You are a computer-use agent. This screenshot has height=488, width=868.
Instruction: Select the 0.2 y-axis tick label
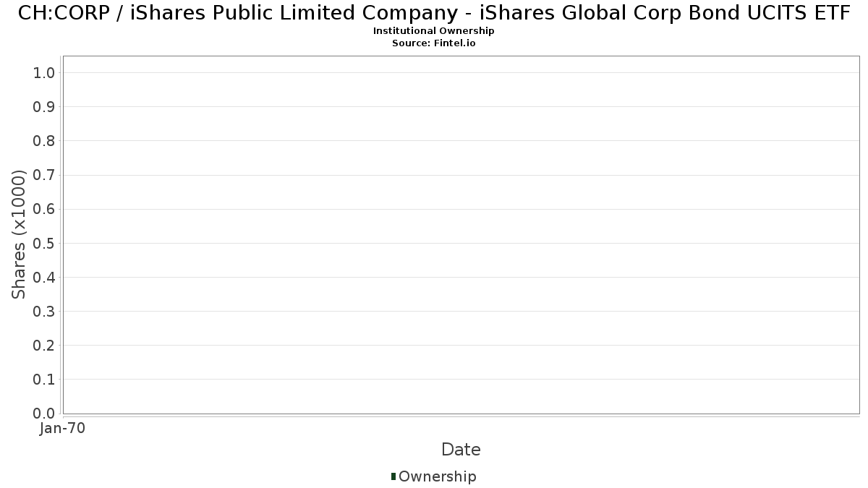point(44,346)
